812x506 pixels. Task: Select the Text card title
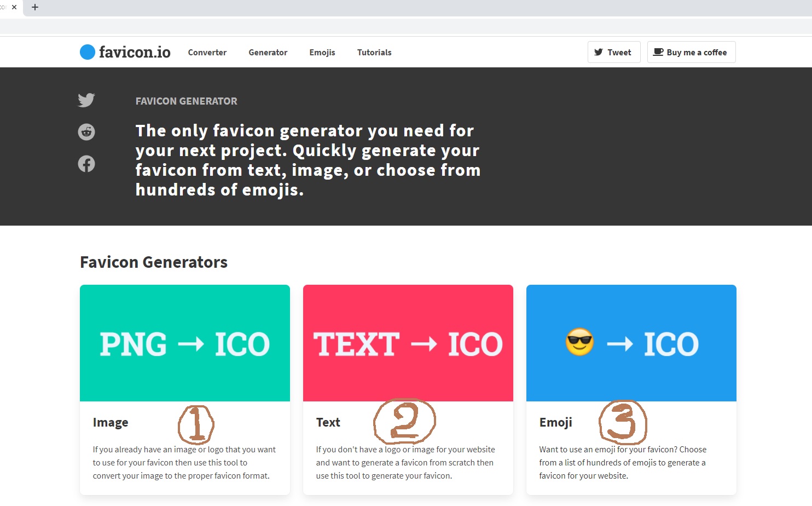pyautogui.click(x=328, y=422)
